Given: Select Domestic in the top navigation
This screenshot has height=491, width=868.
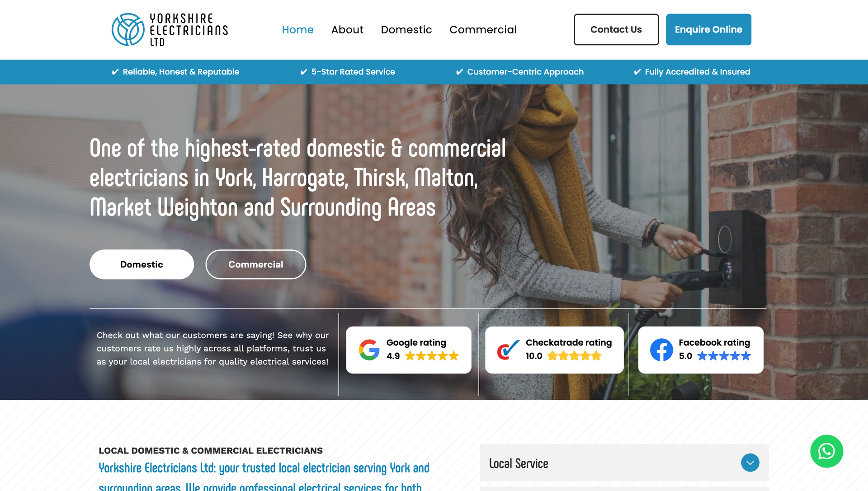Looking at the screenshot, I should coord(406,30).
